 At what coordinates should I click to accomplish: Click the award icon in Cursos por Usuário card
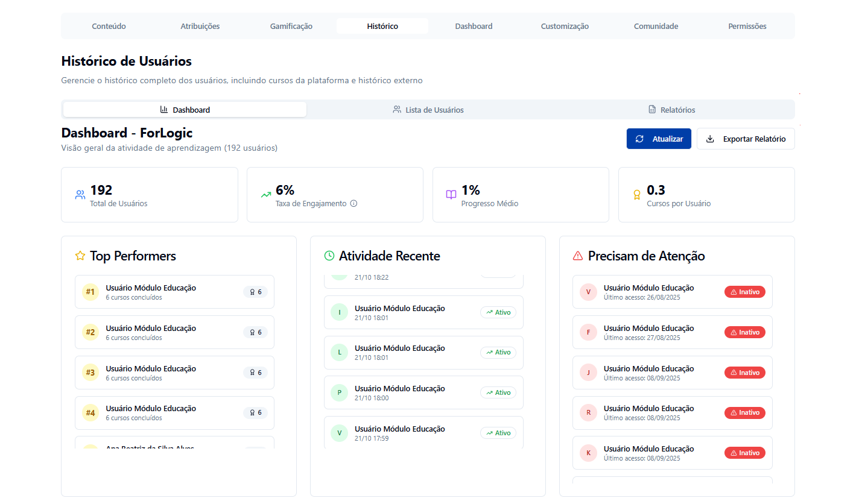tap(636, 195)
